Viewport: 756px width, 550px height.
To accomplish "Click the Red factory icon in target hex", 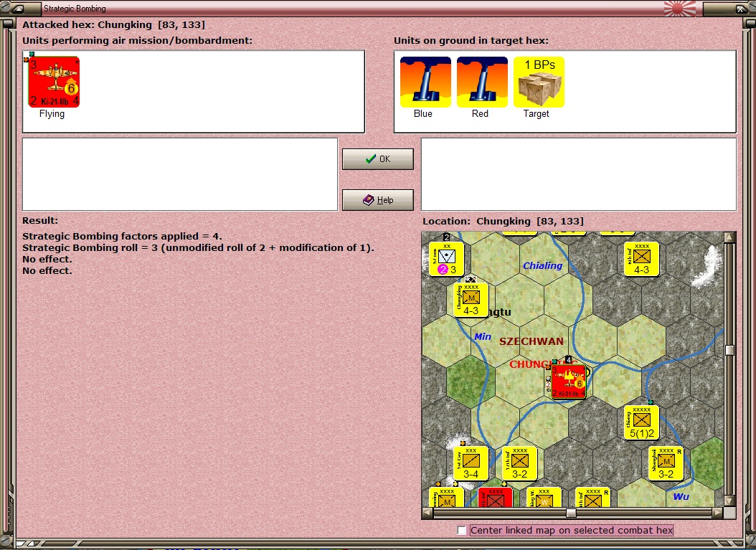I will 482,82.
